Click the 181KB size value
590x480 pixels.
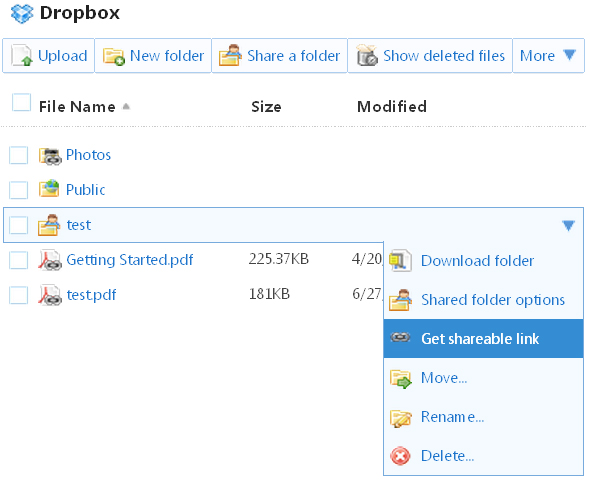269,294
